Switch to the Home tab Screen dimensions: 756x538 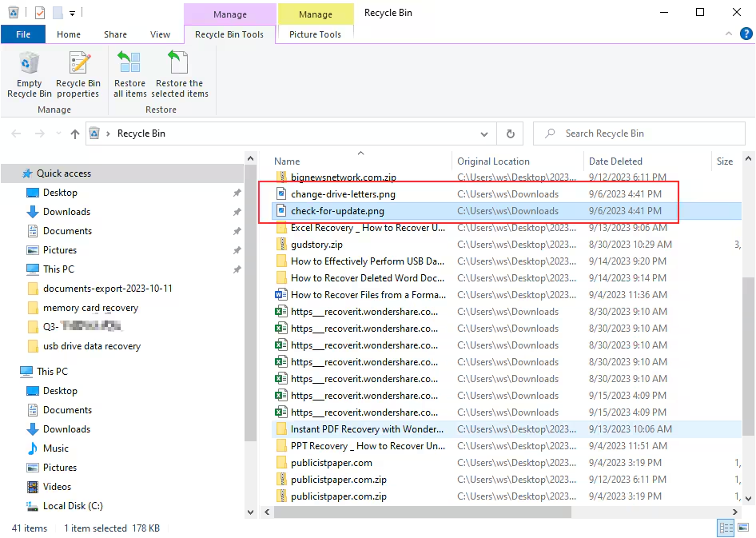pyautogui.click(x=69, y=34)
